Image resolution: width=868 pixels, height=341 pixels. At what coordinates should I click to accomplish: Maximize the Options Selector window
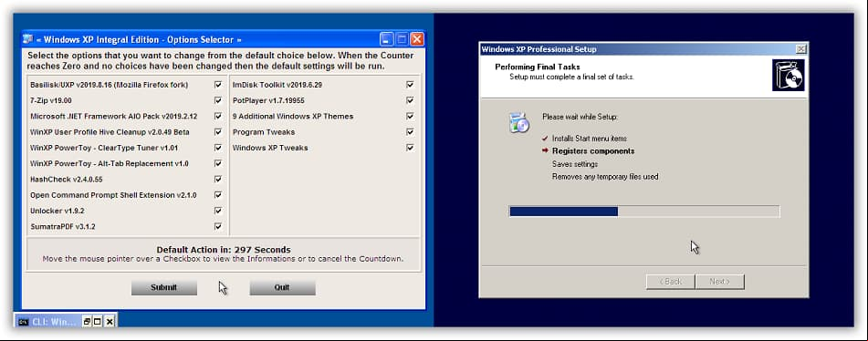(x=402, y=39)
